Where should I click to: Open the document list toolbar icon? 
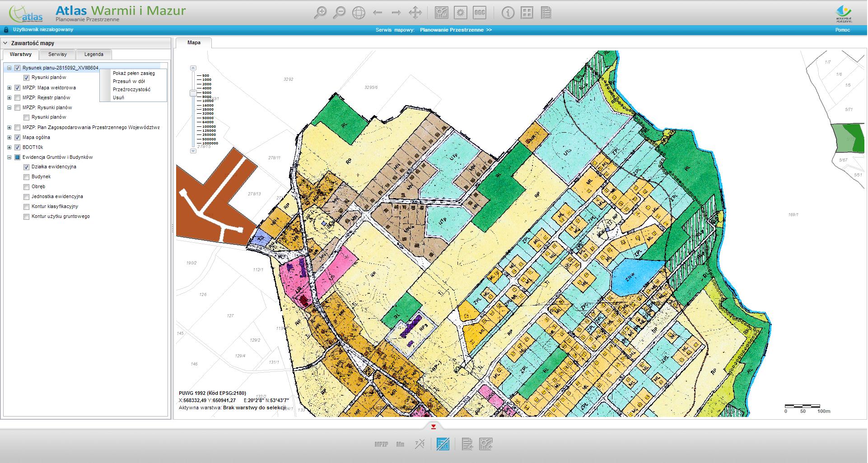(546, 13)
